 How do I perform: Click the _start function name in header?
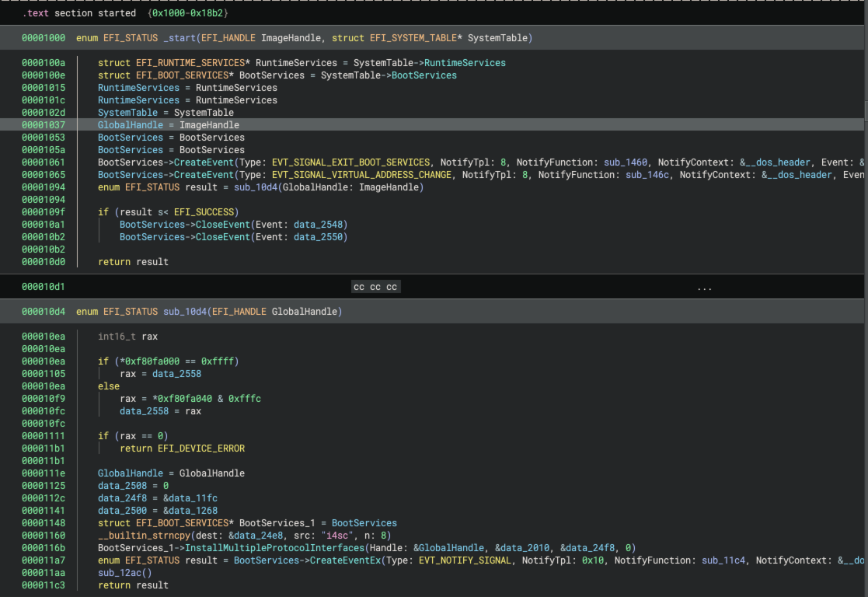point(180,38)
